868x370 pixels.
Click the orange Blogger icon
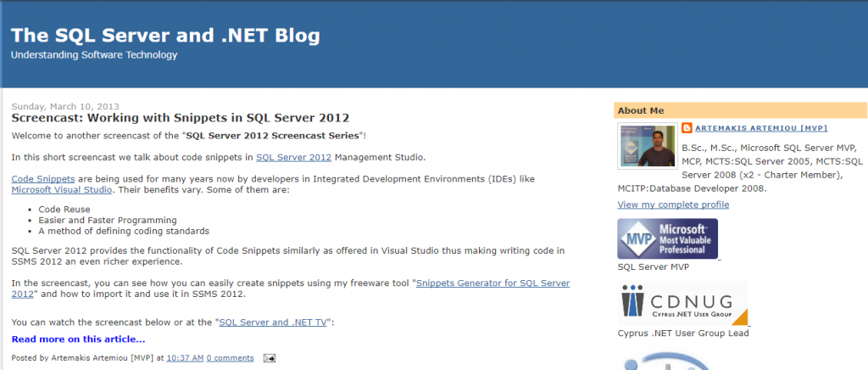click(x=687, y=128)
